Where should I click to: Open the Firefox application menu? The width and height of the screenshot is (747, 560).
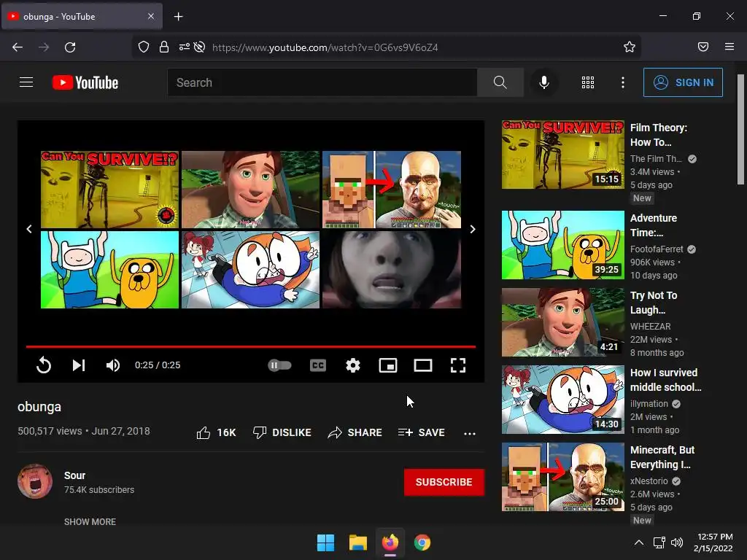click(x=729, y=47)
